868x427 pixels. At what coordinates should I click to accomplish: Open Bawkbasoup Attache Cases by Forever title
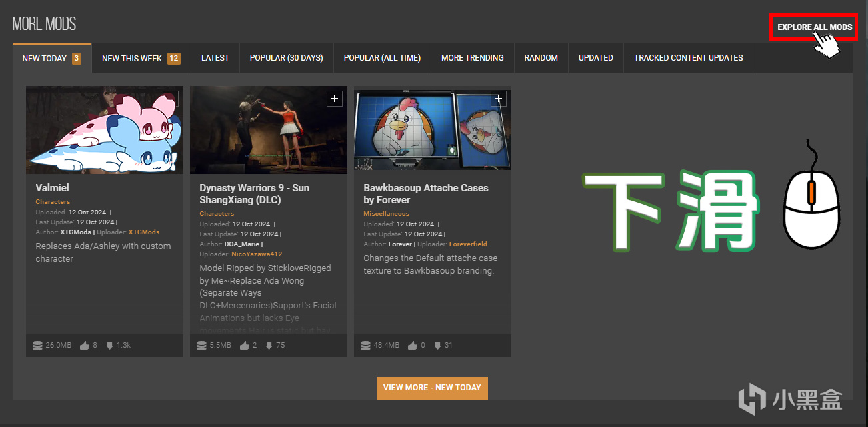(x=426, y=194)
